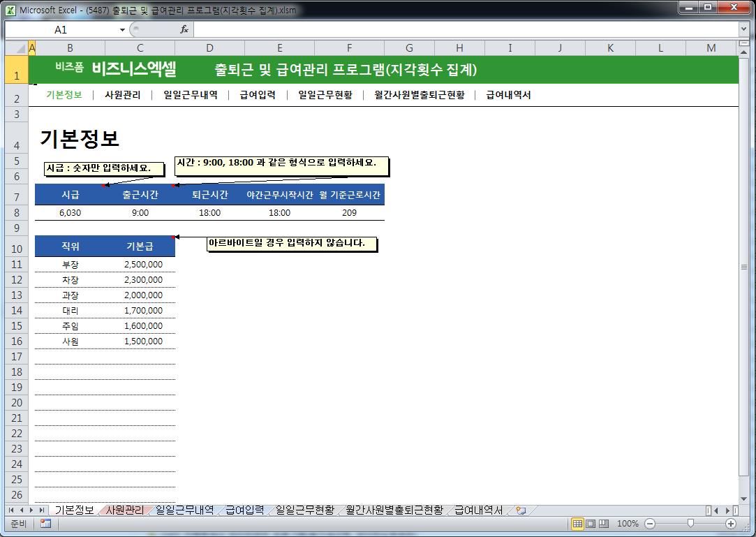
Task: Open the 급여내역서 navigation link
Action: pyautogui.click(x=508, y=95)
